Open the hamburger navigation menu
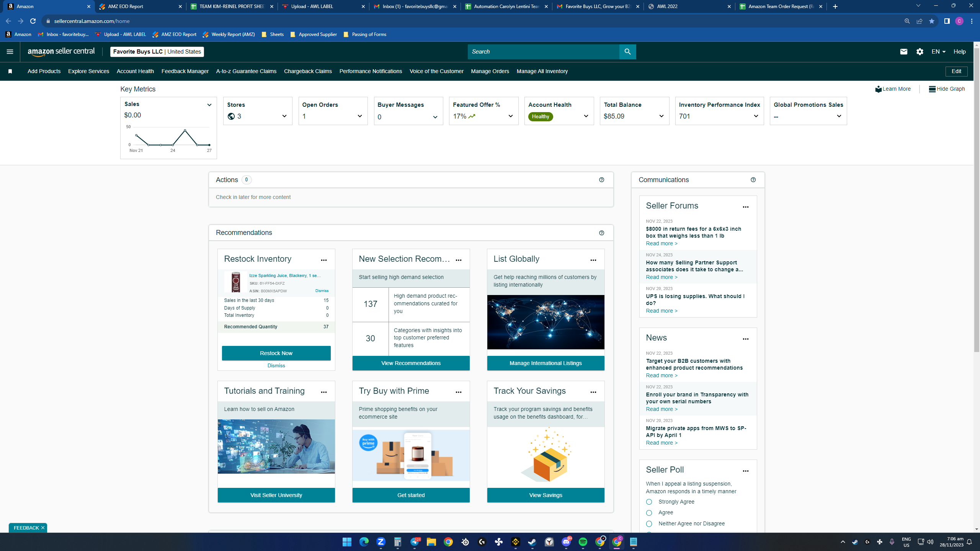980x551 pixels. click(x=10, y=52)
